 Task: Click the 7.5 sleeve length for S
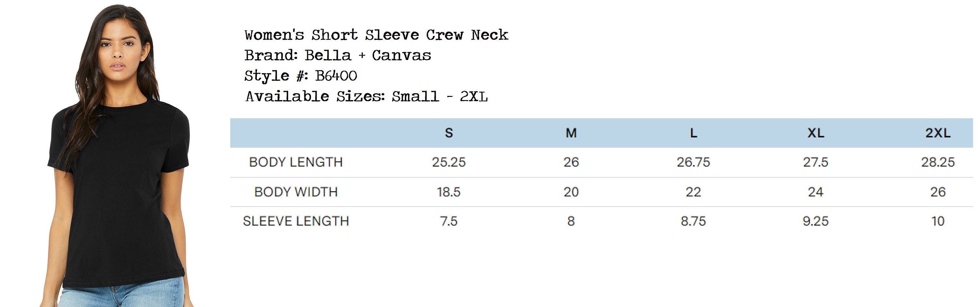coord(449,221)
